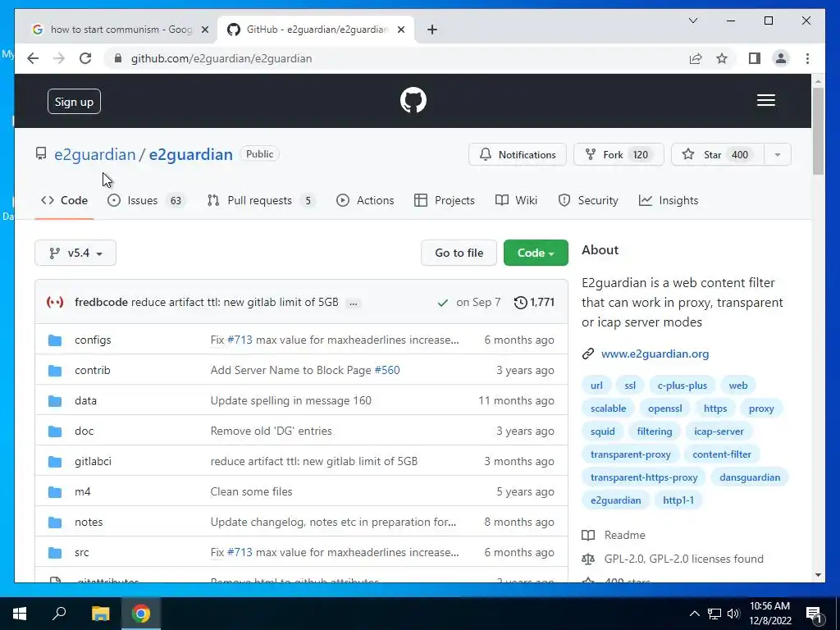Click the scrollbar down arrow

pyautogui.click(x=818, y=575)
